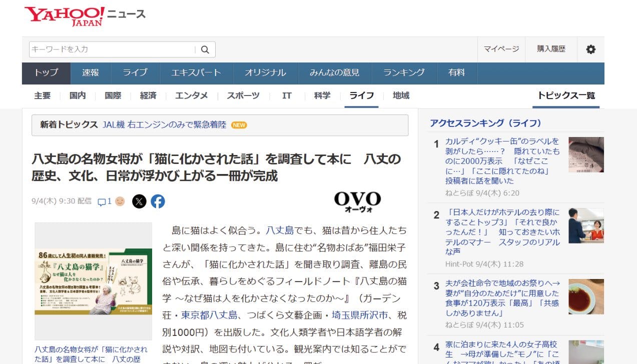Switch to the ランキング tab
637x364 pixels.
[404, 73]
